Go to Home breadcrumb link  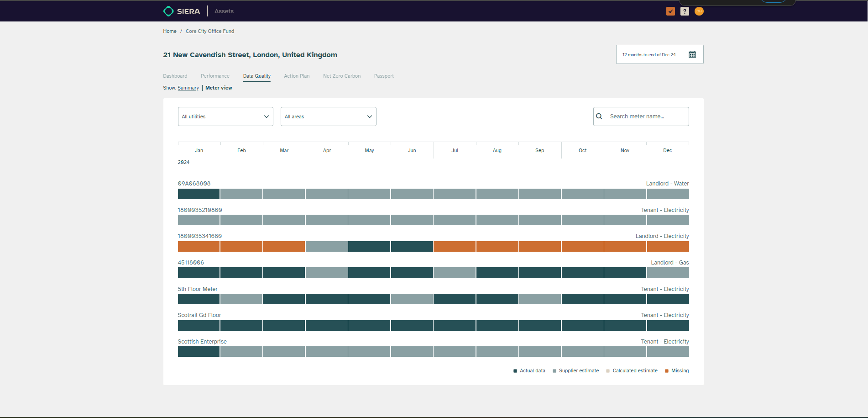(170, 32)
